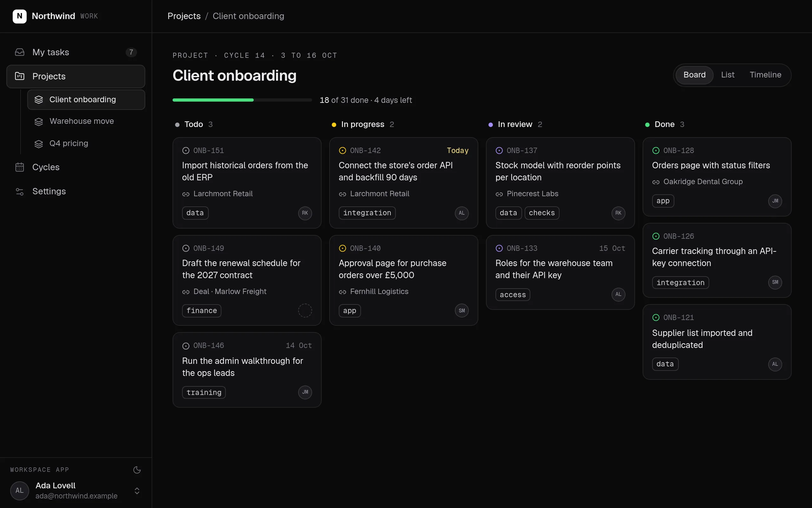Click the link icon beside Oakridge Dental Group

coord(656,182)
